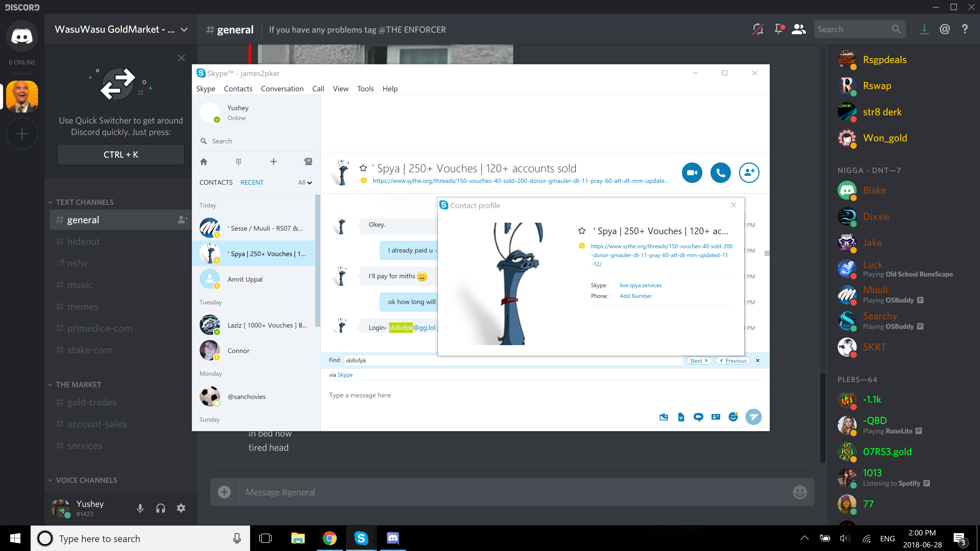Image resolution: width=980 pixels, height=551 pixels.
Task: Click the Add Number link
Action: (x=635, y=296)
